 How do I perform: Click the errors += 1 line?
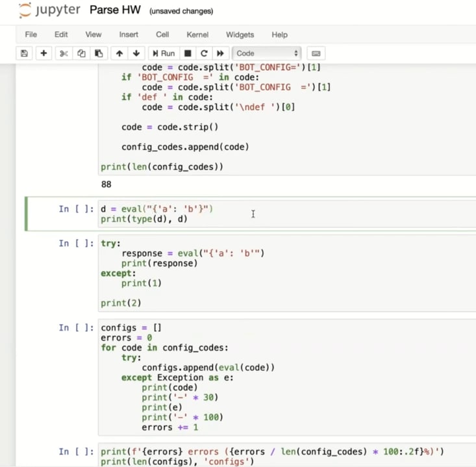169,427
